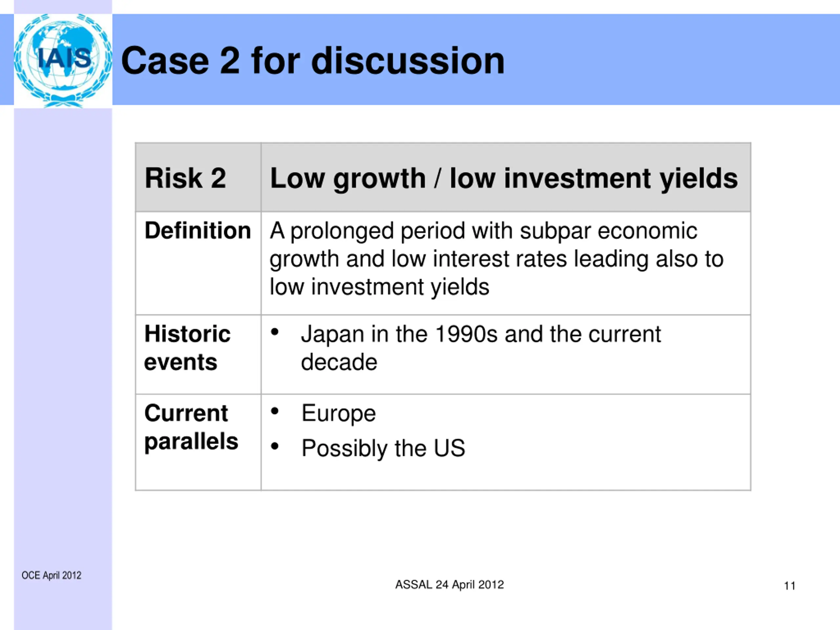Click the 'OCE April 2012' footer text
Image resolution: width=840 pixels, height=630 pixels.
point(51,575)
